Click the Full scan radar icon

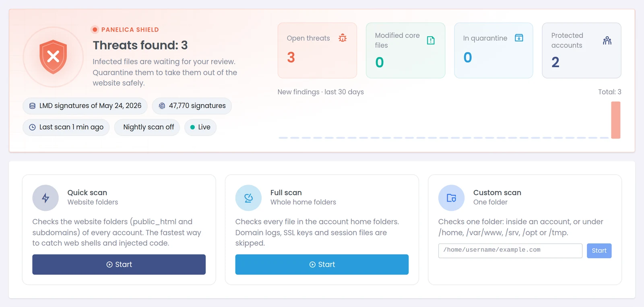click(x=248, y=198)
